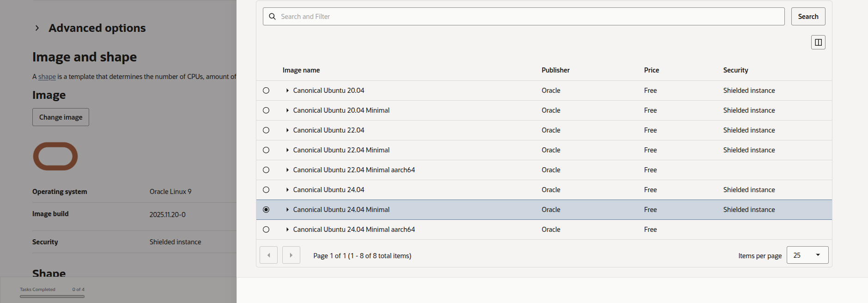868x303 pixels.
Task: Go to previous page arrow
Action: click(269, 255)
